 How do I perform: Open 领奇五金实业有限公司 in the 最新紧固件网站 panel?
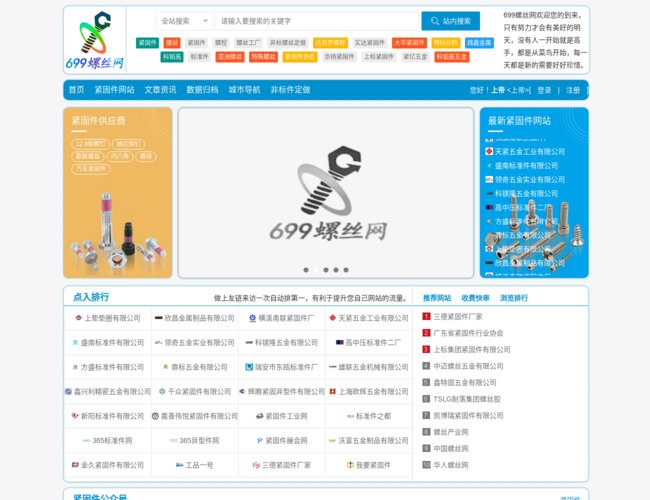pyautogui.click(x=530, y=180)
